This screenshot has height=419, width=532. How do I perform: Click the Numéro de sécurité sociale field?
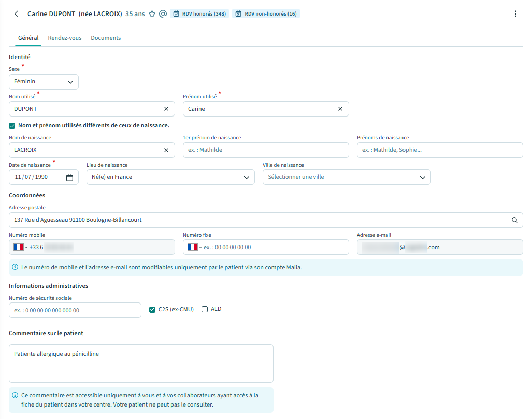(75, 310)
